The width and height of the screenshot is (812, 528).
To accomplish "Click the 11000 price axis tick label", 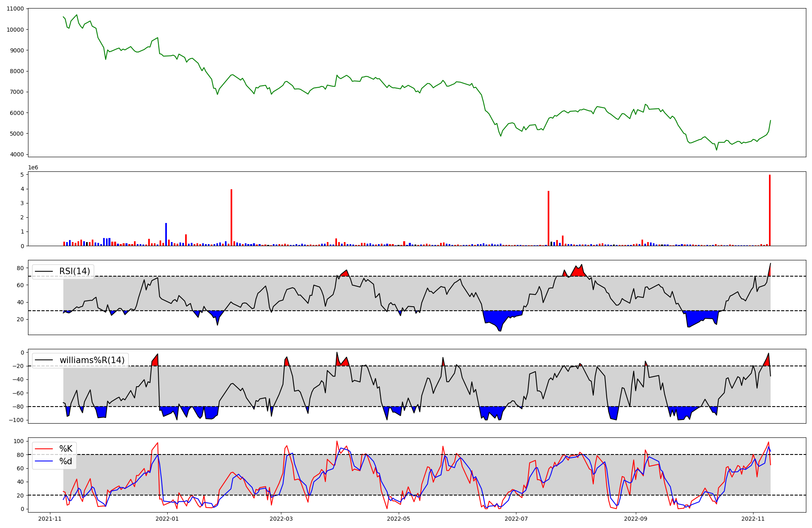I will 15,9.
